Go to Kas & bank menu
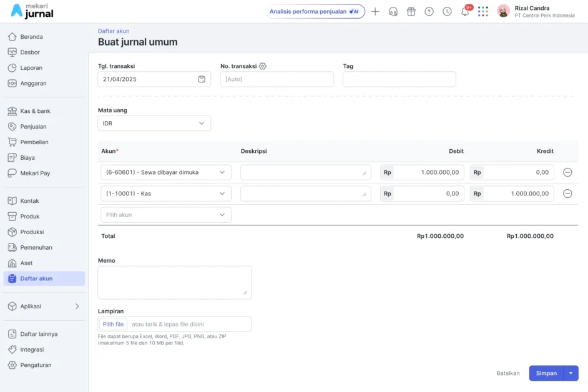The height and width of the screenshot is (392, 588). click(35, 111)
